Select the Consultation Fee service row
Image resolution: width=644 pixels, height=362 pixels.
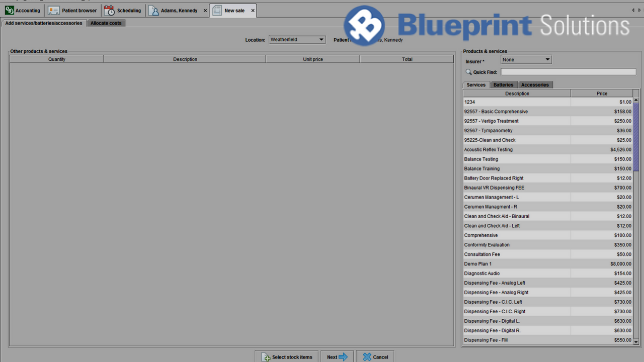[517, 254]
